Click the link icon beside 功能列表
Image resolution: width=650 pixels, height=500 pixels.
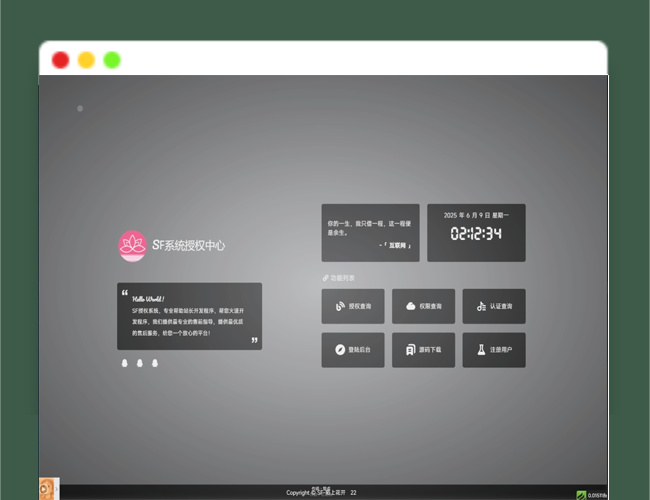(x=325, y=278)
